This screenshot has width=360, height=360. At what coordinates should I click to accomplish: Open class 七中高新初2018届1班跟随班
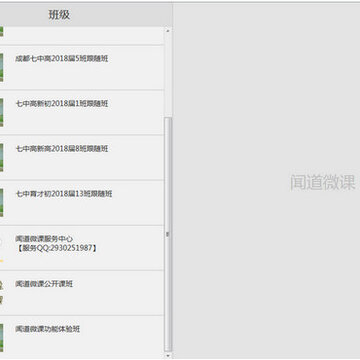pyautogui.click(x=82, y=113)
